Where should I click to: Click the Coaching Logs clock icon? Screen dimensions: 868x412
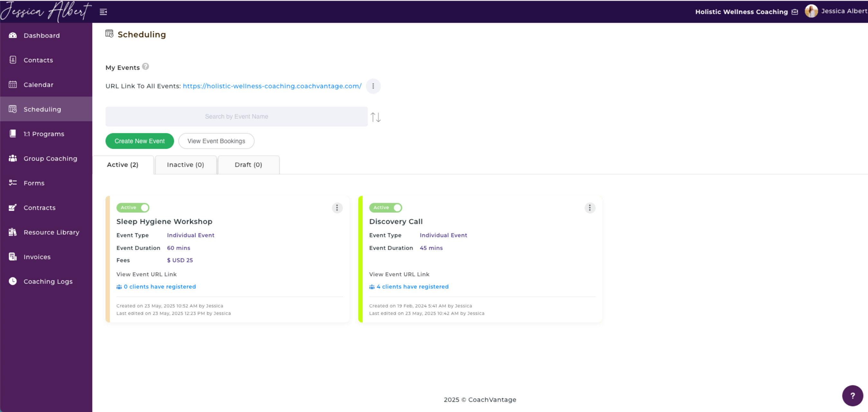coord(13,281)
